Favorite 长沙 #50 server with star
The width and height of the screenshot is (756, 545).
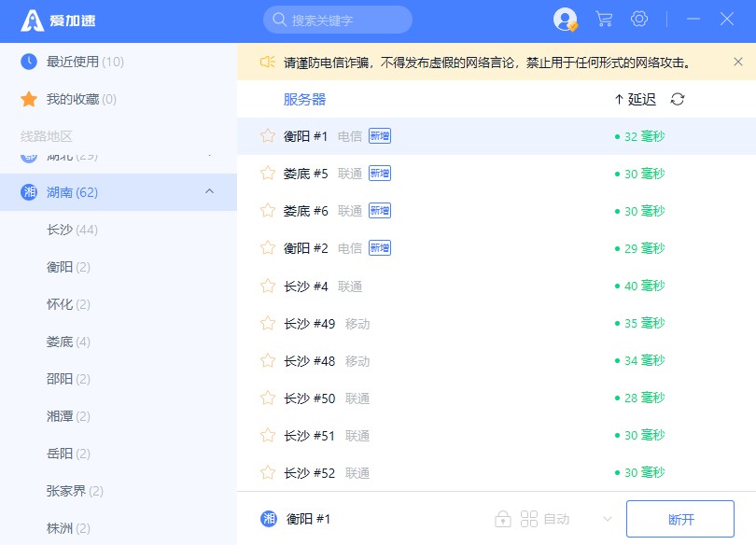click(268, 398)
